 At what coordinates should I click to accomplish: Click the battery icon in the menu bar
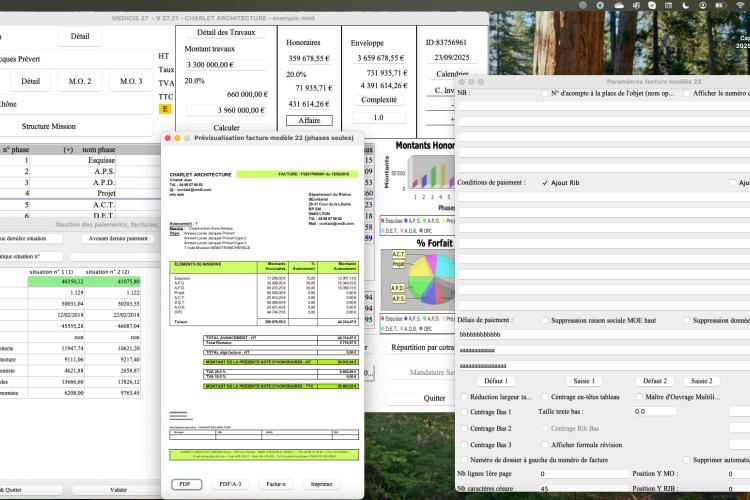[x=720, y=5]
